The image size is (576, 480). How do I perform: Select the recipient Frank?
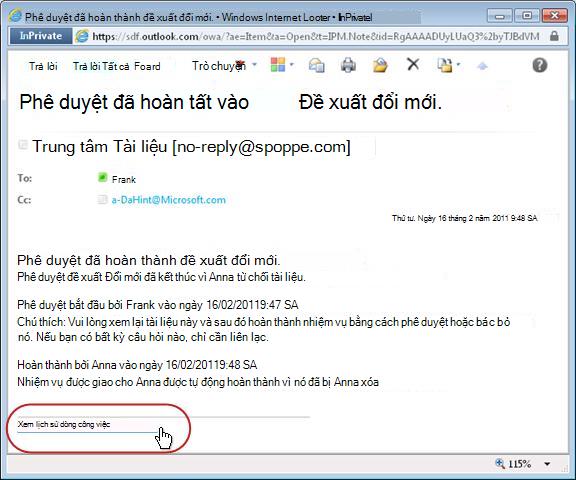tap(124, 180)
